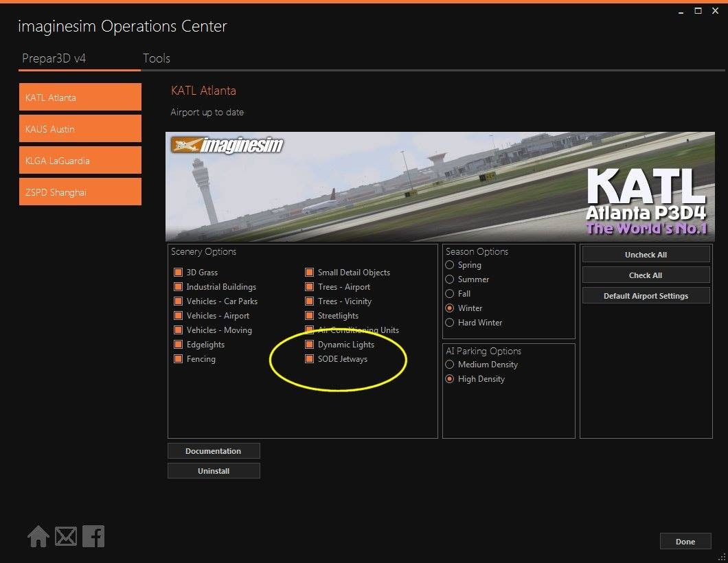Image resolution: width=728 pixels, height=563 pixels.
Task: Select the Summer season
Action: pos(449,279)
